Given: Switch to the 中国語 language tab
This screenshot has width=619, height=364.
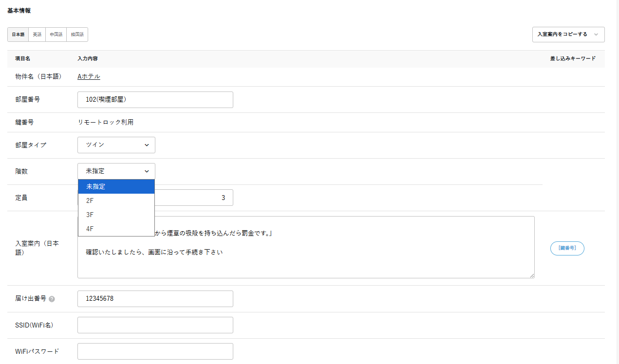Looking at the screenshot, I should [x=56, y=35].
